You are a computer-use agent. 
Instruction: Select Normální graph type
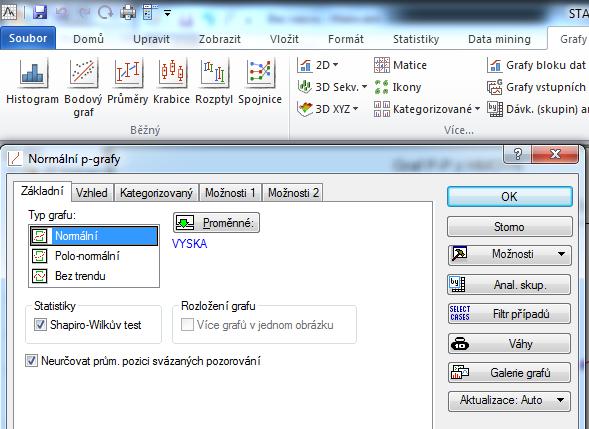pyautogui.click(x=94, y=236)
